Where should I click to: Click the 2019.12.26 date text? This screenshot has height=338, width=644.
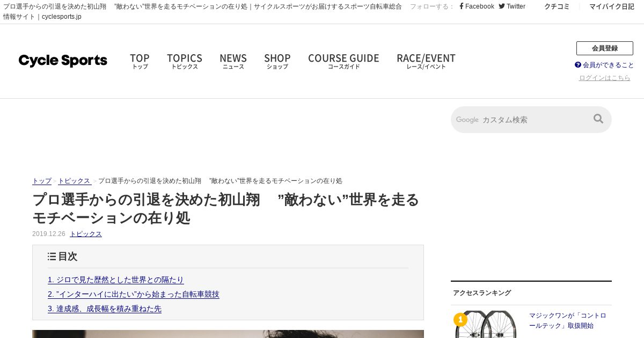(x=49, y=234)
